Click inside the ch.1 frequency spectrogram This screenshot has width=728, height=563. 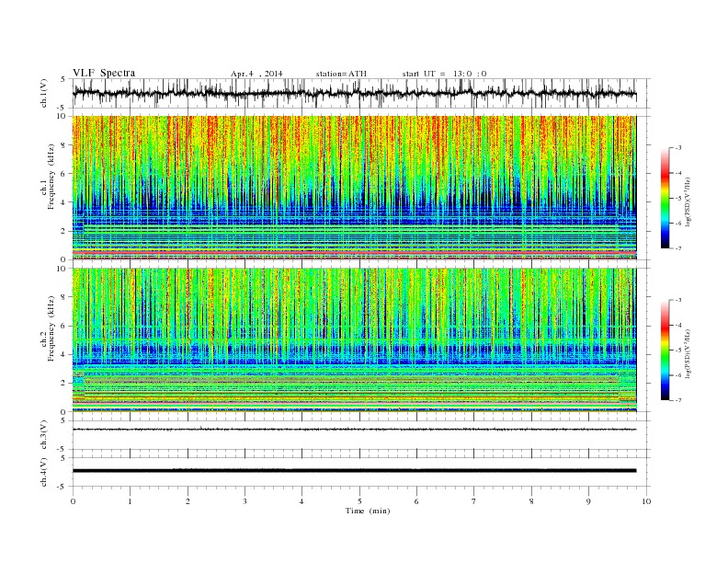pyautogui.click(x=354, y=188)
